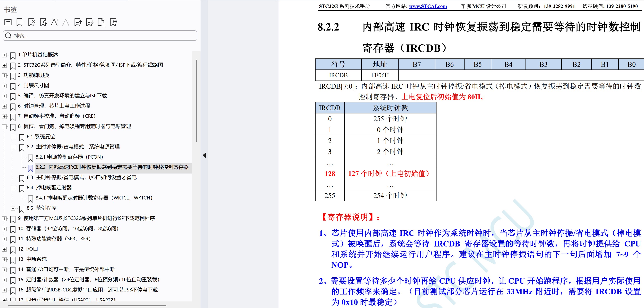Find the current bookmark

pos(43,22)
